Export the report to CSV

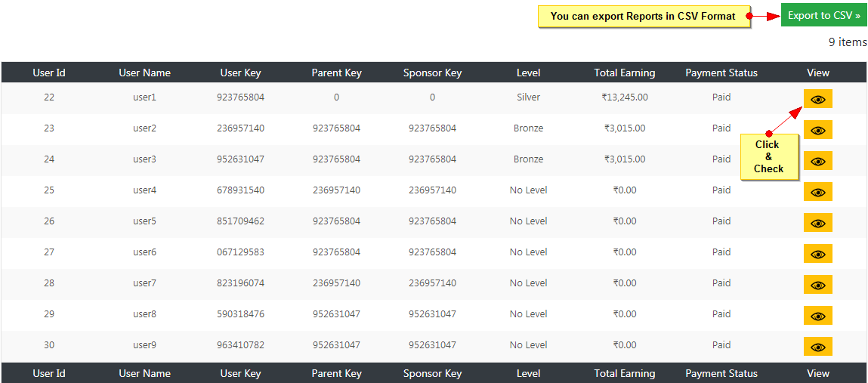[823, 15]
